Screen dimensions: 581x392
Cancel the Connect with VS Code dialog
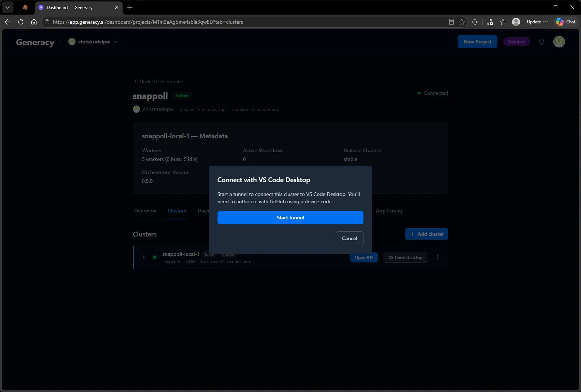pyautogui.click(x=349, y=238)
